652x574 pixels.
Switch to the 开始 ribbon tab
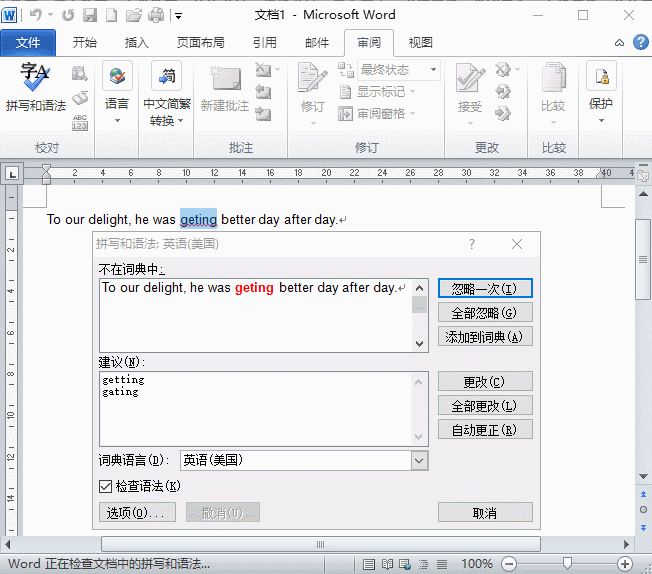pos(85,42)
